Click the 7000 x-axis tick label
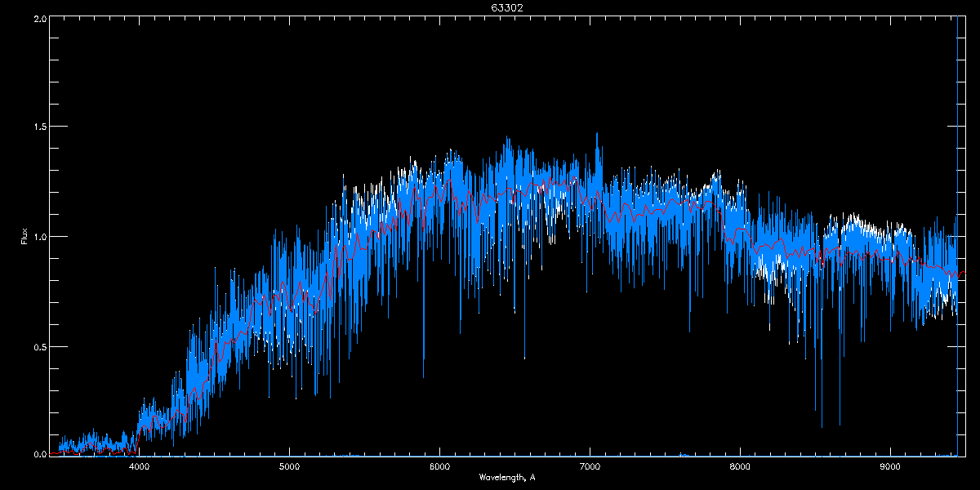Viewport: 980px width, 490px height. coord(590,467)
